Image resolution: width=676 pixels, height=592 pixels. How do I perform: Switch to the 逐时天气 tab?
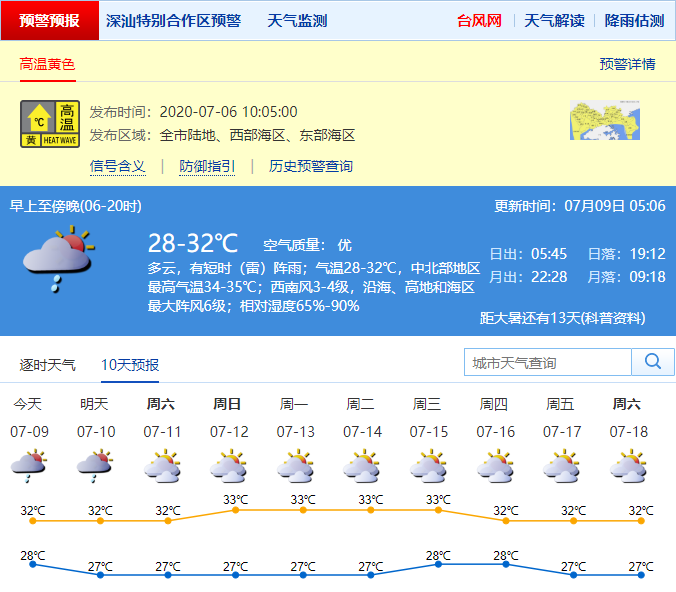tap(47, 365)
